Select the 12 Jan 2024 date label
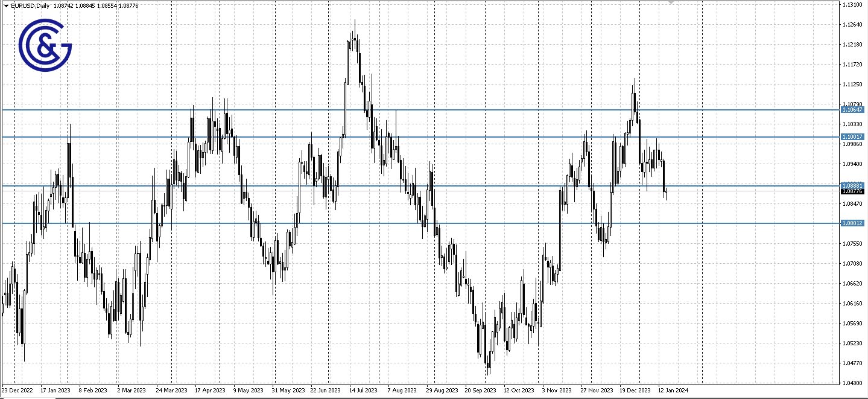The width and height of the screenshot is (868, 399). pyautogui.click(x=672, y=391)
